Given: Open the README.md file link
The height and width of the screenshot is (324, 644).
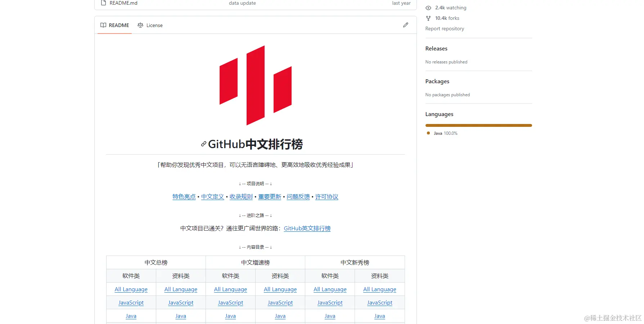Looking at the screenshot, I should click(x=123, y=3).
